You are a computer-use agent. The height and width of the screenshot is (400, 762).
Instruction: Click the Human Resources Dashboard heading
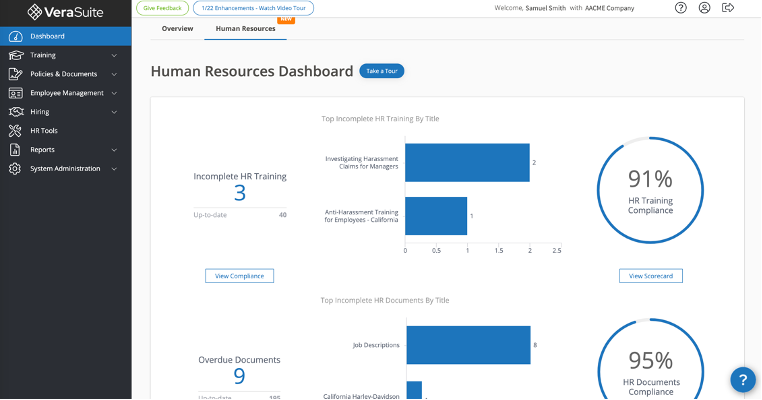point(252,71)
